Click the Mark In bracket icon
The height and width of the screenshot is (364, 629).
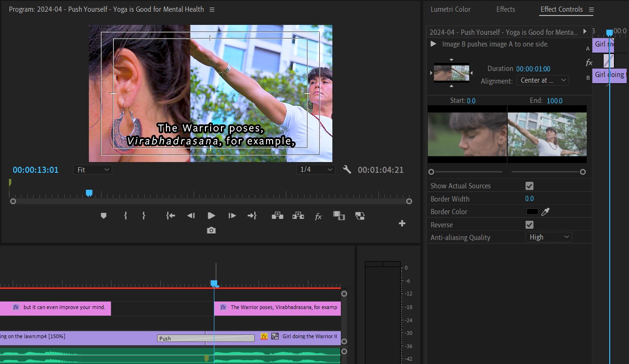(x=126, y=216)
